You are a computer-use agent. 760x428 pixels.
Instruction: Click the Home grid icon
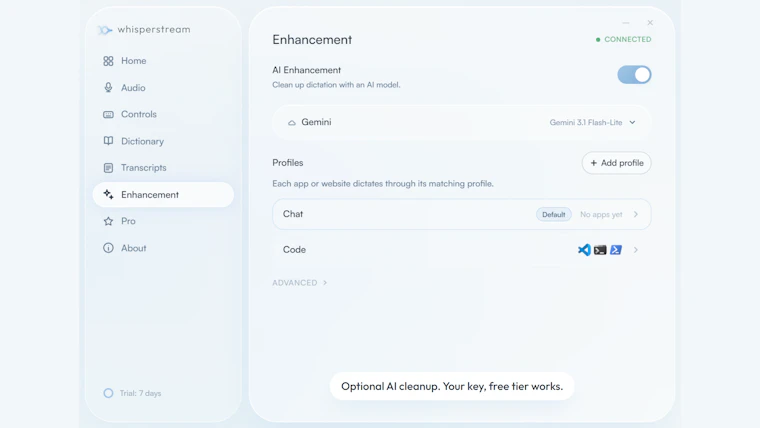click(x=108, y=61)
